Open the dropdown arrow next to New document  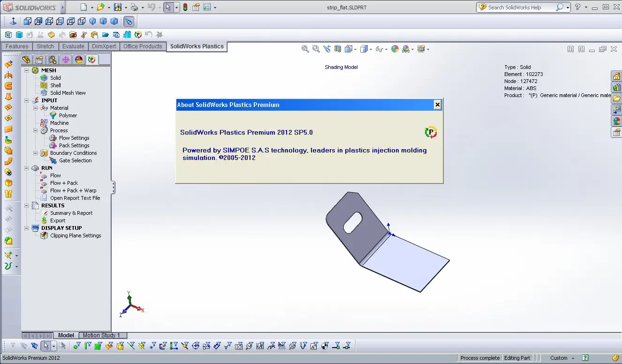(x=92, y=8)
